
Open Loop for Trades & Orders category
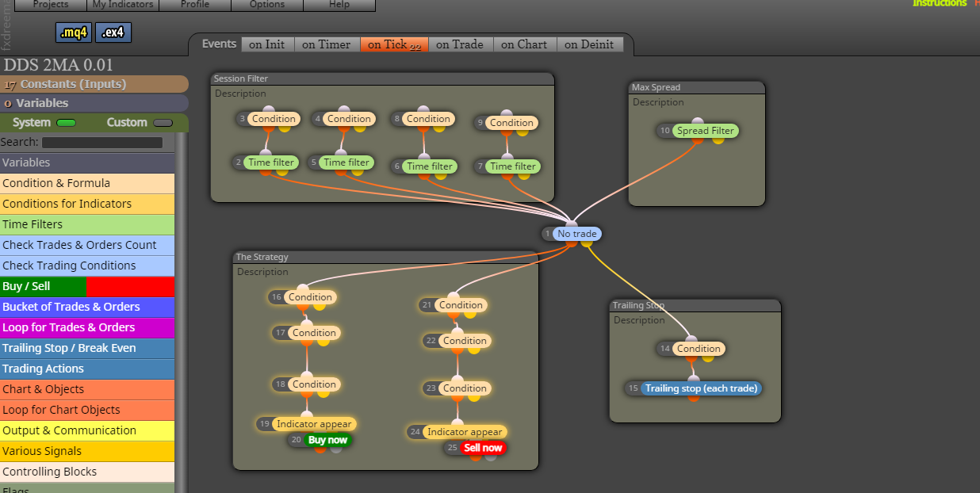[87, 327]
